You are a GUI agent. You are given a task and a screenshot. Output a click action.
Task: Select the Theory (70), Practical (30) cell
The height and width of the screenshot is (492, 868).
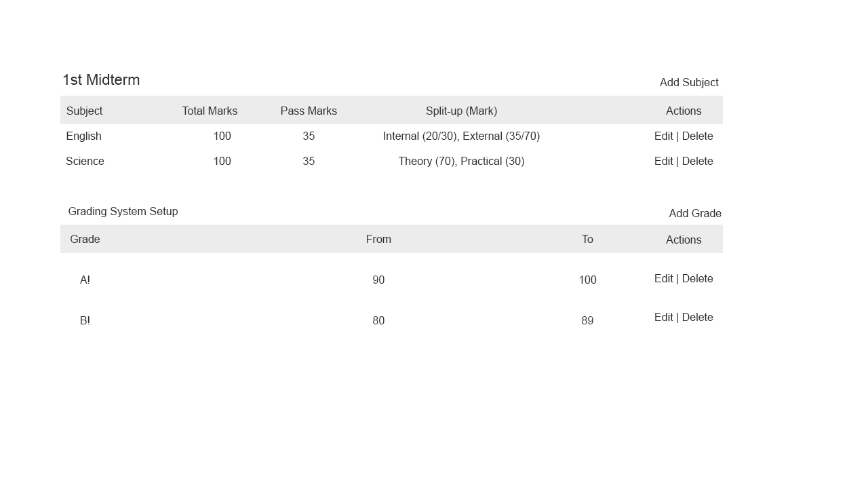[x=461, y=162]
